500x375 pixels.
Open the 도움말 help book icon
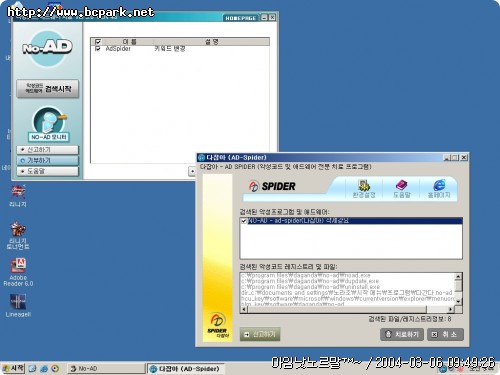[401, 188]
